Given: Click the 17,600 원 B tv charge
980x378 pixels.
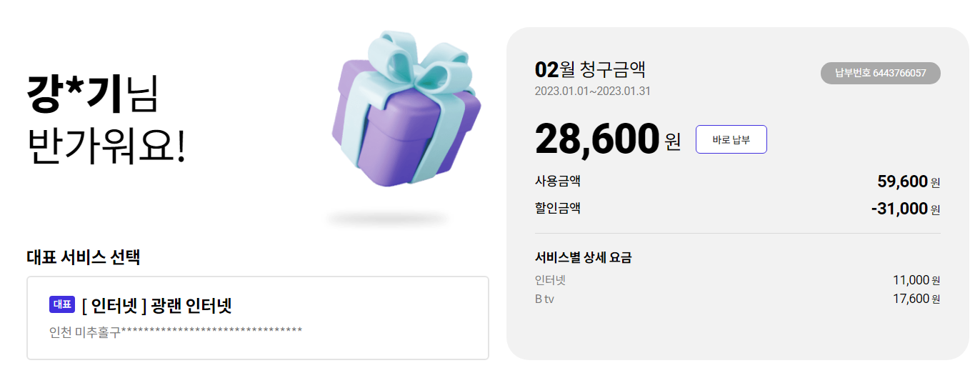Looking at the screenshot, I should (916, 299).
